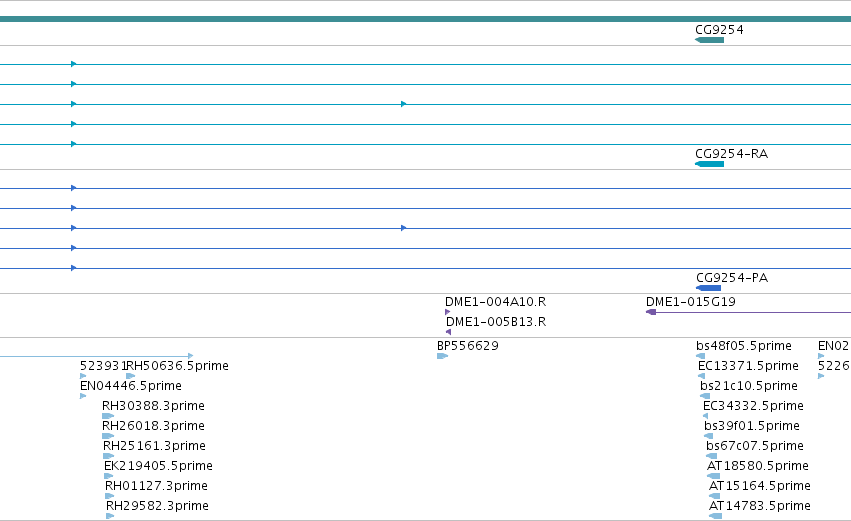Image resolution: width=851 pixels, height=521 pixels.
Task: Click the AT15164.5prime label
Action: [x=760, y=486]
